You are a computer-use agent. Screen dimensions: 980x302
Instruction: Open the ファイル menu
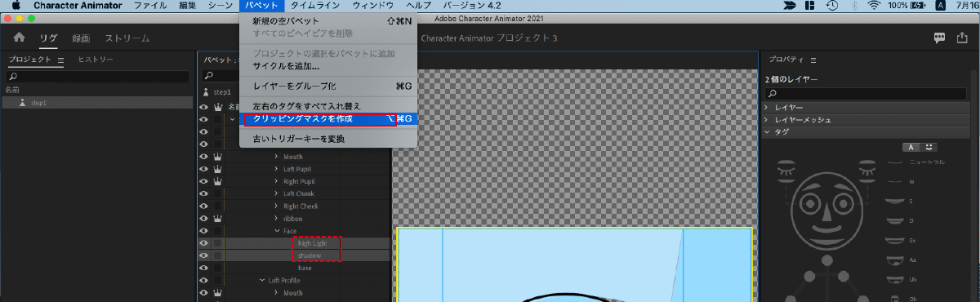(149, 6)
